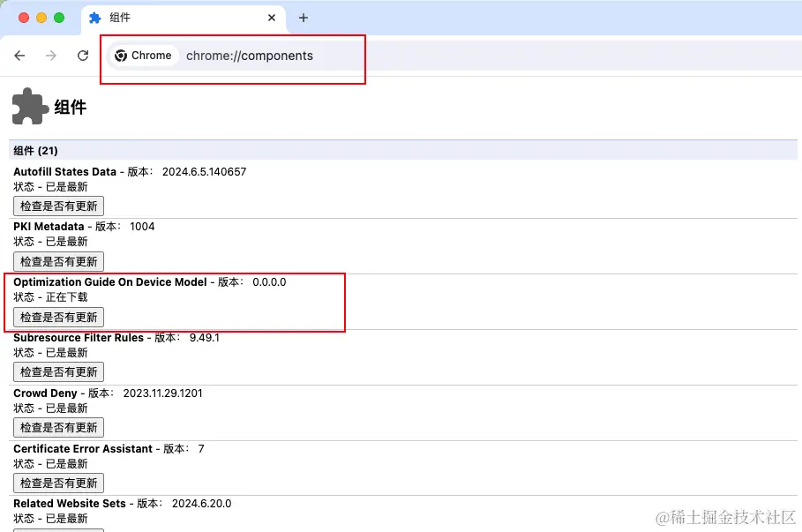Click version 0.0.0.0 value

click(269, 281)
